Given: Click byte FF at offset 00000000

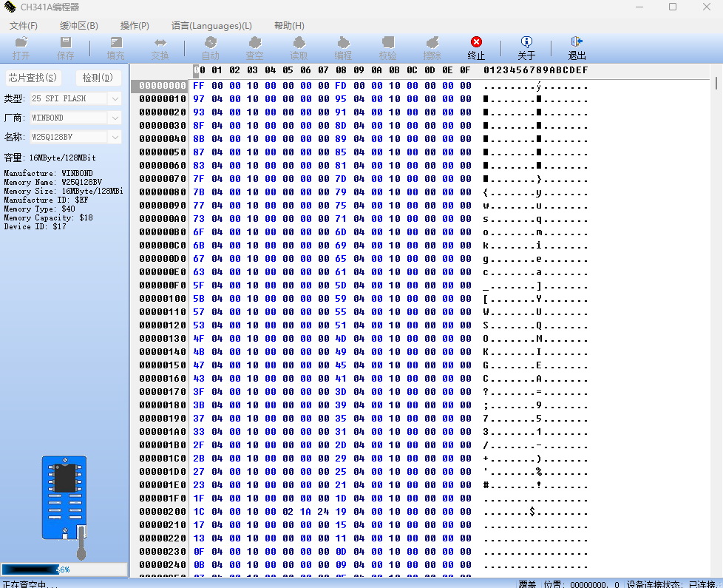Looking at the screenshot, I should click(x=199, y=86).
